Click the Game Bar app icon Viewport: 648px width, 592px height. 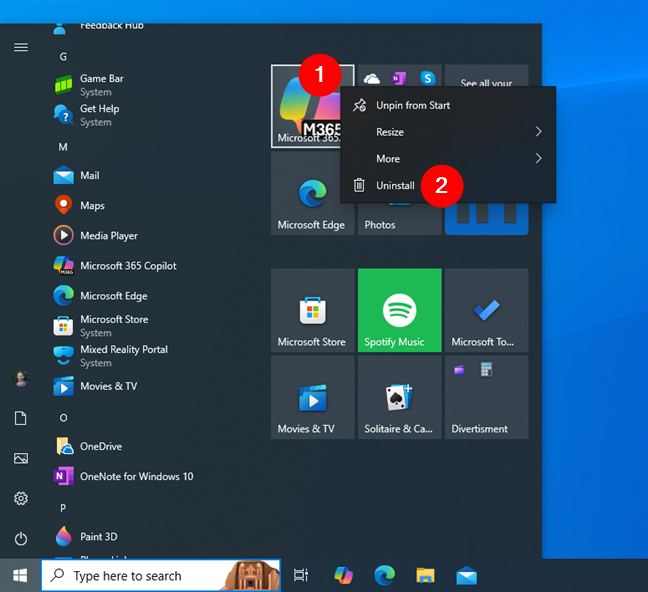click(x=64, y=85)
